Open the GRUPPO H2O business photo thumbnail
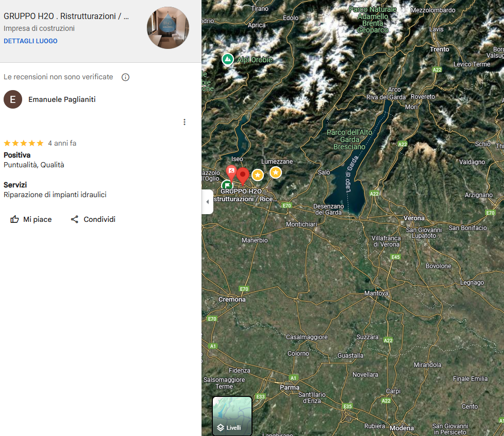504x436 pixels. point(168,28)
